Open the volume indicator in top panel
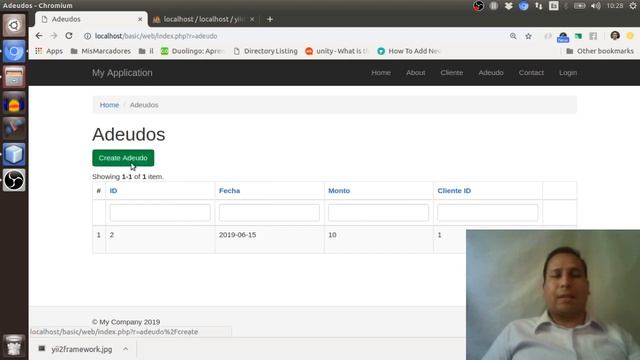Viewport: 640px width, 360px height. [x=596, y=6]
